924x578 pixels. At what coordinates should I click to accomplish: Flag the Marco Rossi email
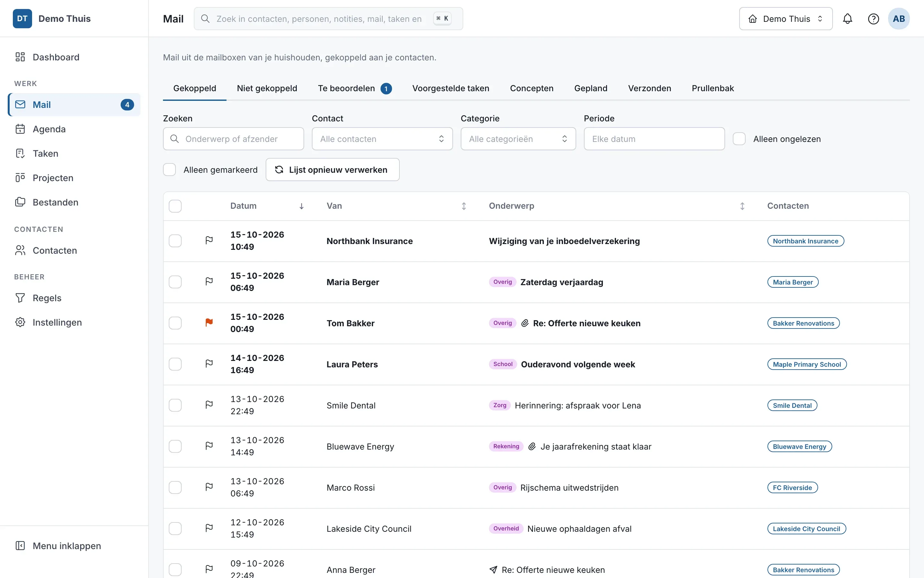pyautogui.click(x=209, y=487)
